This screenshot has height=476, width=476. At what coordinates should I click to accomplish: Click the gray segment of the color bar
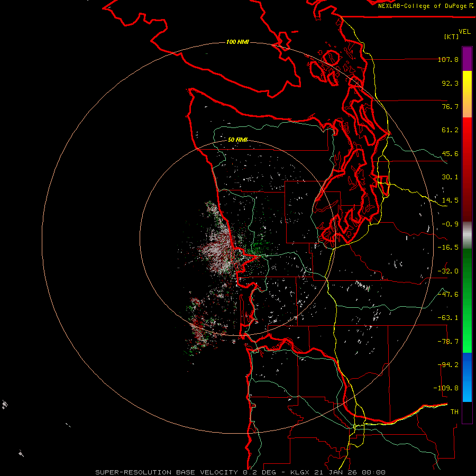[x=467, y=235]
